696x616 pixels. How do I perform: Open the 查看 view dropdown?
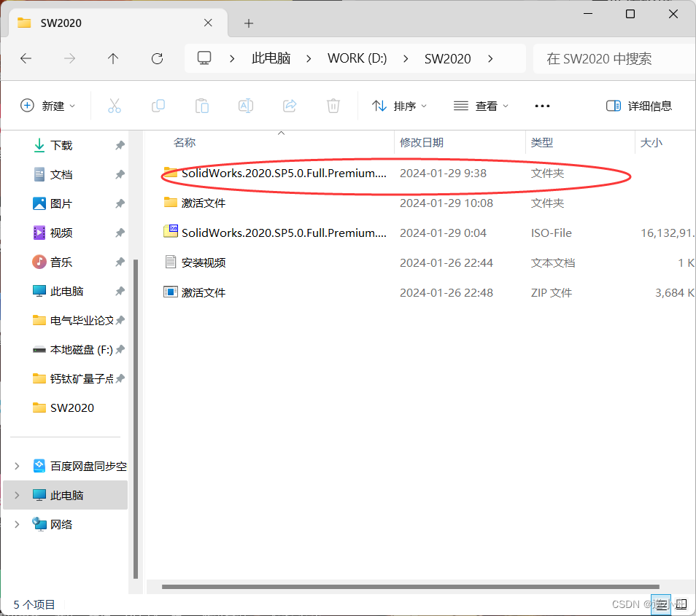tap(481, 106)
